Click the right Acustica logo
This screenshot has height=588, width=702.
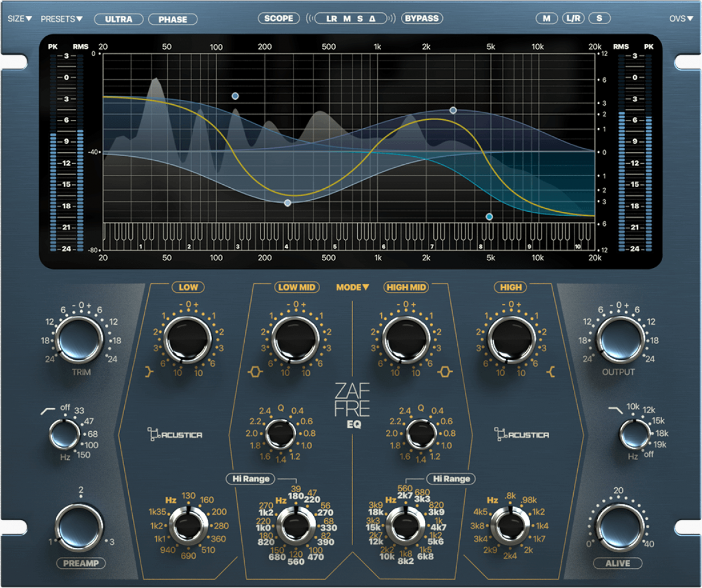pyautogui.click(x=522, y=435)
